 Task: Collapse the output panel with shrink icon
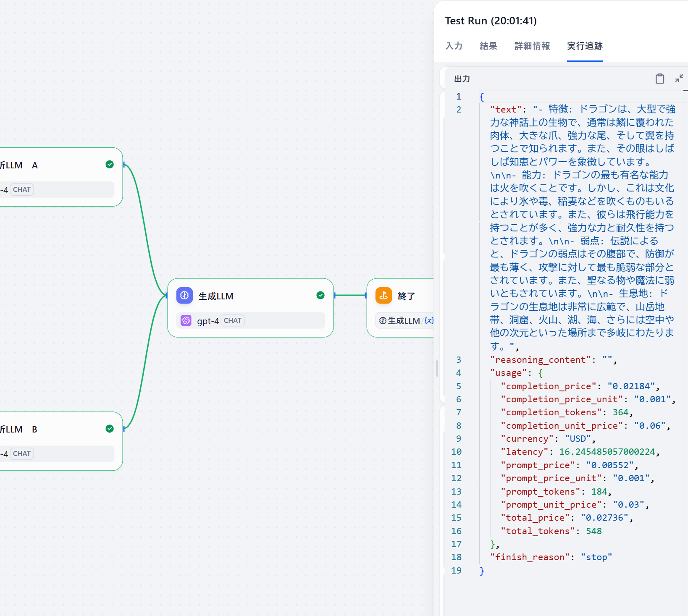(x=679, y=79)
